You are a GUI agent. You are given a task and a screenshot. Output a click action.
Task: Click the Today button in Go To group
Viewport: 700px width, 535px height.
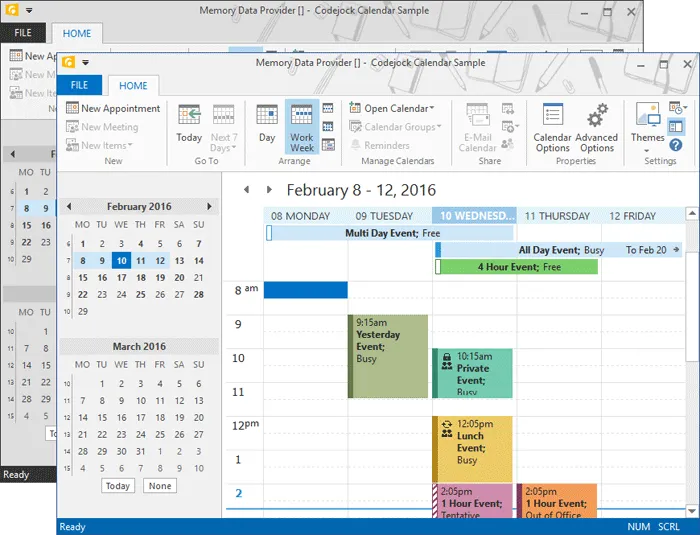tap(189, 124)
